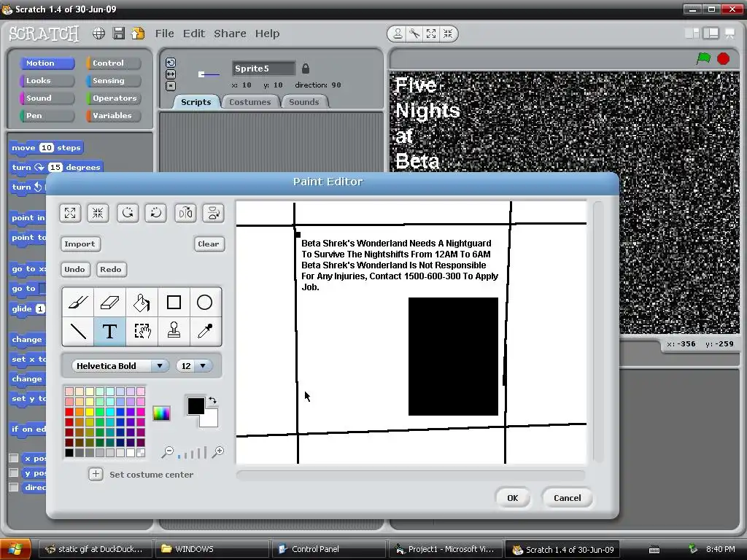Rotate the drawing clockwise
The height and width of the screenshot is (560, 747).
(156, 213)
